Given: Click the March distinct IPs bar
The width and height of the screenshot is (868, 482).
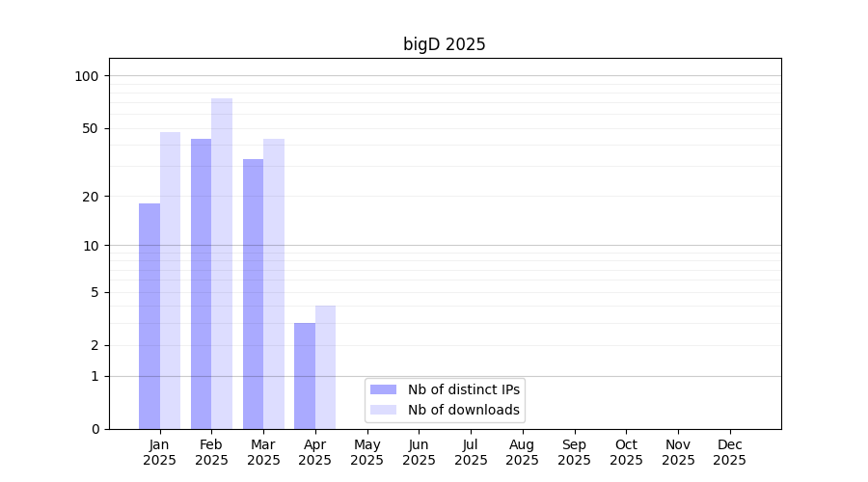Looking at the screenshot, I should 253,294.
